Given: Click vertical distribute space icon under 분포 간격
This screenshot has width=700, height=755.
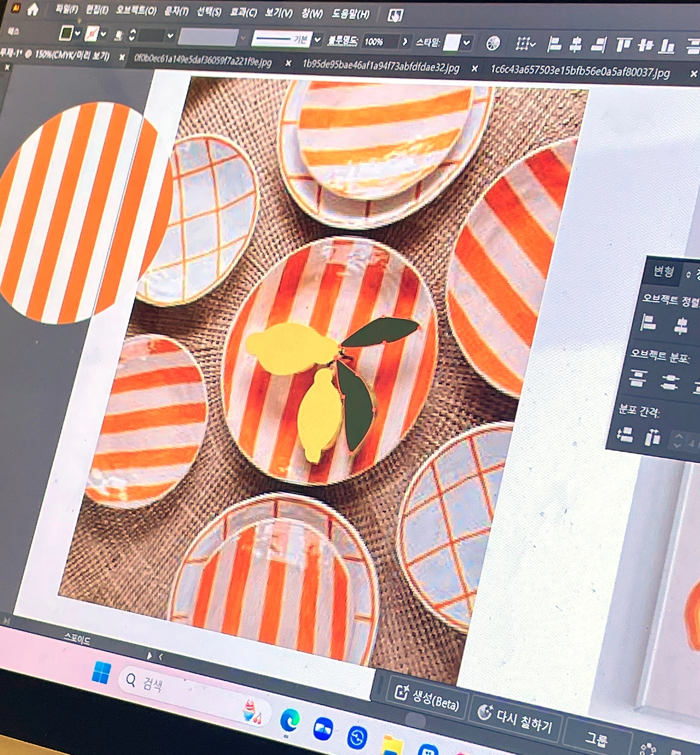Looking at the screenshot, I should (x=625, y=434).
